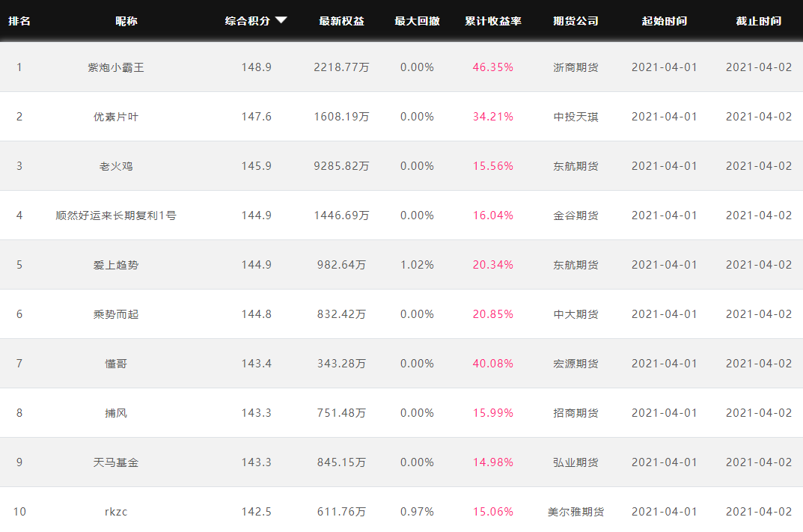This screenshot has width=803, height=532.
Task: Click the 昵称 column header
Action: (x=126, y=21)
